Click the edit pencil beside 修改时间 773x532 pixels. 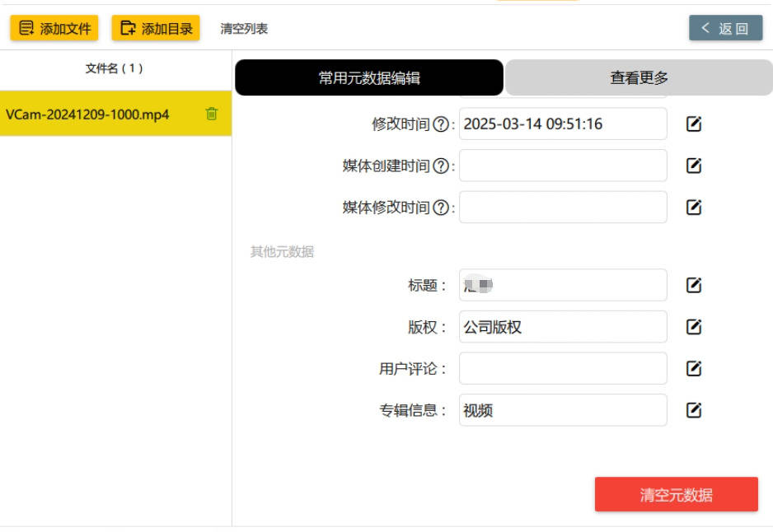click(x=693, y=124)
